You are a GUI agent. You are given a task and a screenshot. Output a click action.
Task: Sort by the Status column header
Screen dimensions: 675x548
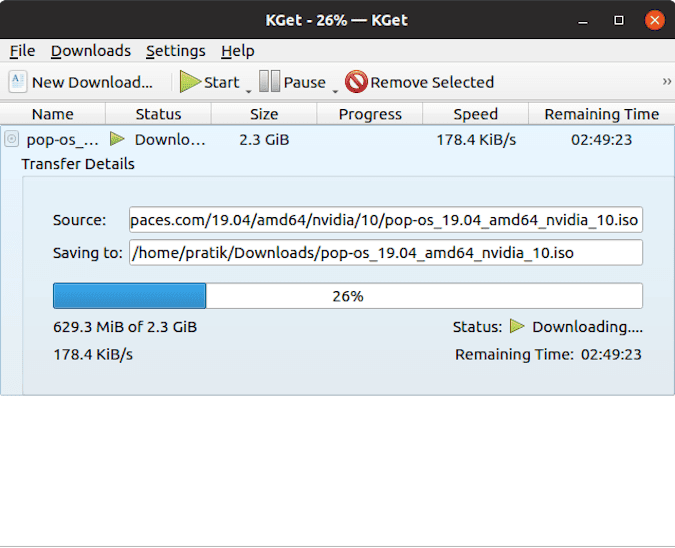[158, 114]
